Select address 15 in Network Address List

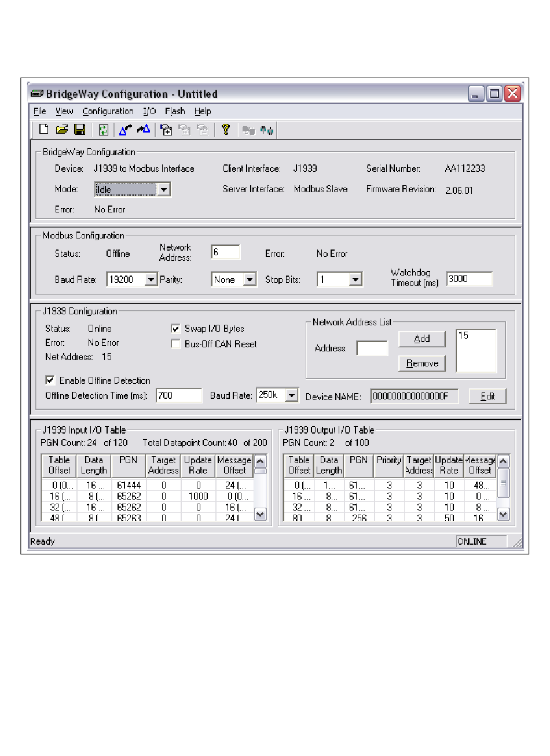(463, 336)
